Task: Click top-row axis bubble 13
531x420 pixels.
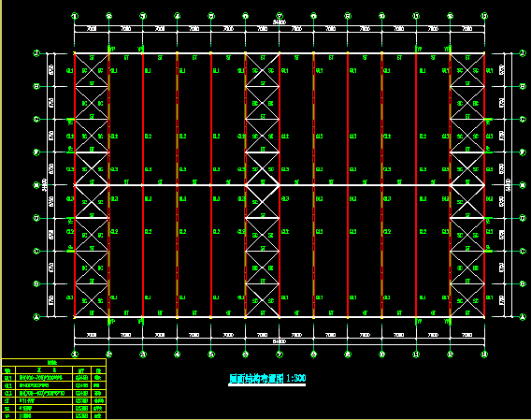Action: (x=484, y=16)
